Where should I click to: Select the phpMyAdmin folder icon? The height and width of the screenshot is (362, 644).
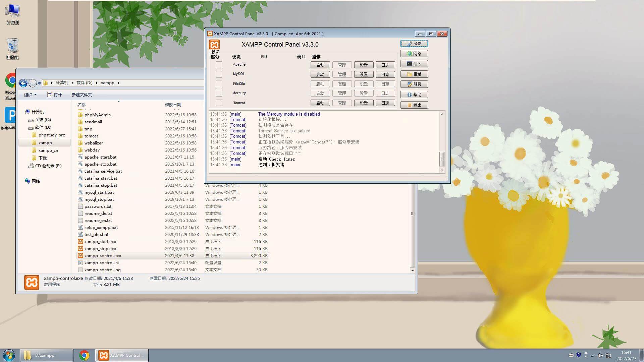click(80, 115)
